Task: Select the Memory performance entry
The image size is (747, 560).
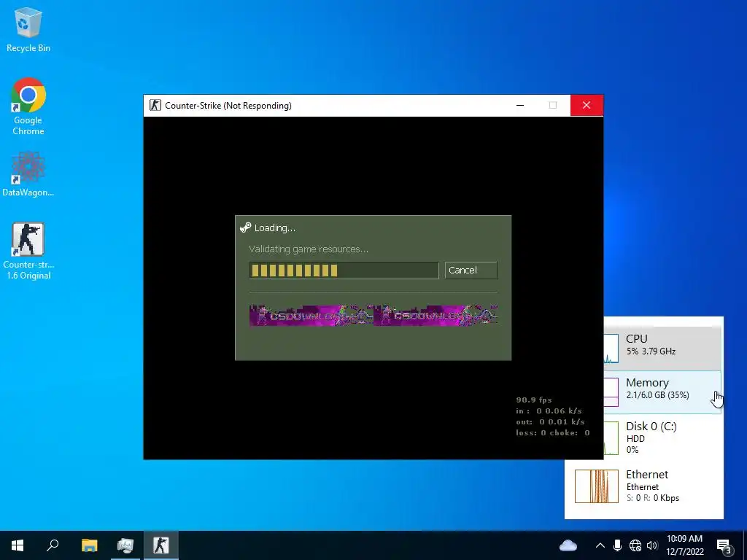Action: click(x=662, y=392)
